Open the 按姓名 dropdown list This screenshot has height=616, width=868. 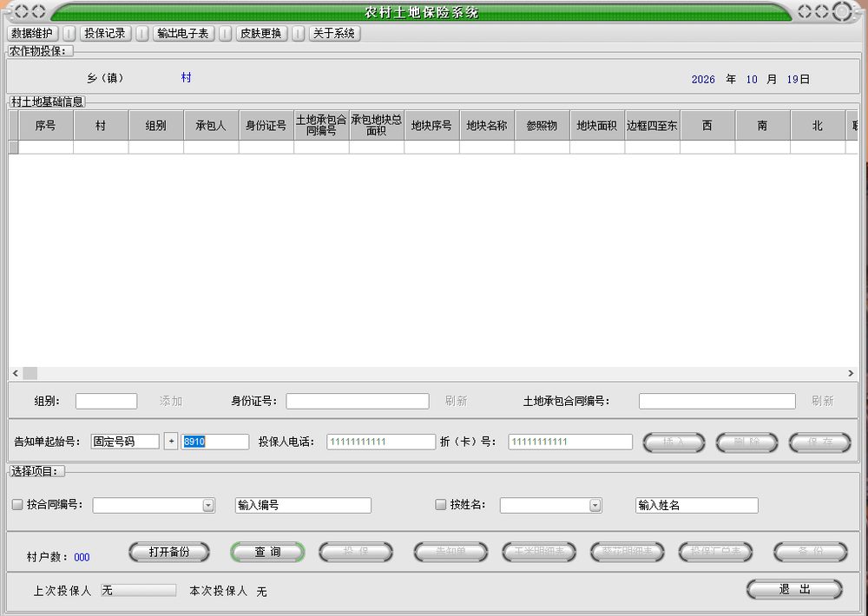tap(595, 505)
